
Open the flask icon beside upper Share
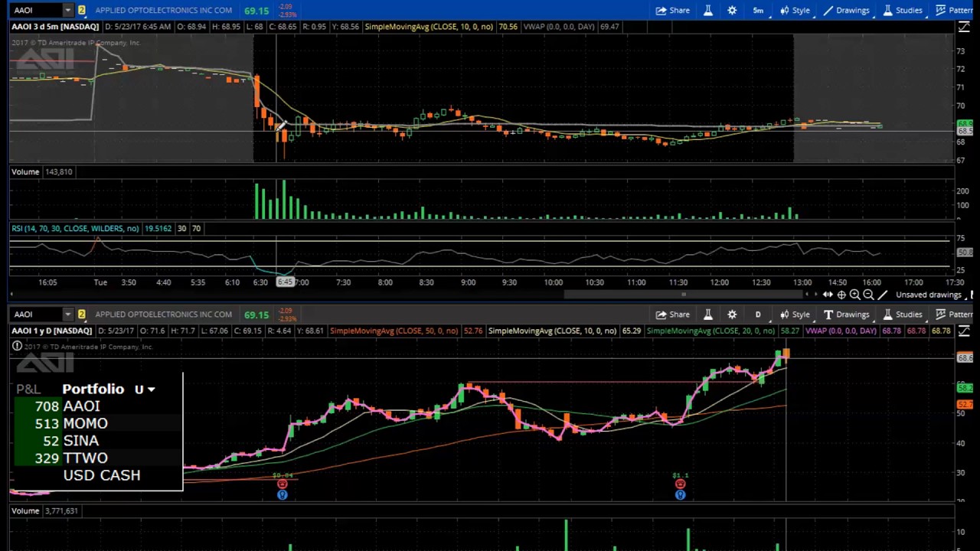[x=708, y=11]
